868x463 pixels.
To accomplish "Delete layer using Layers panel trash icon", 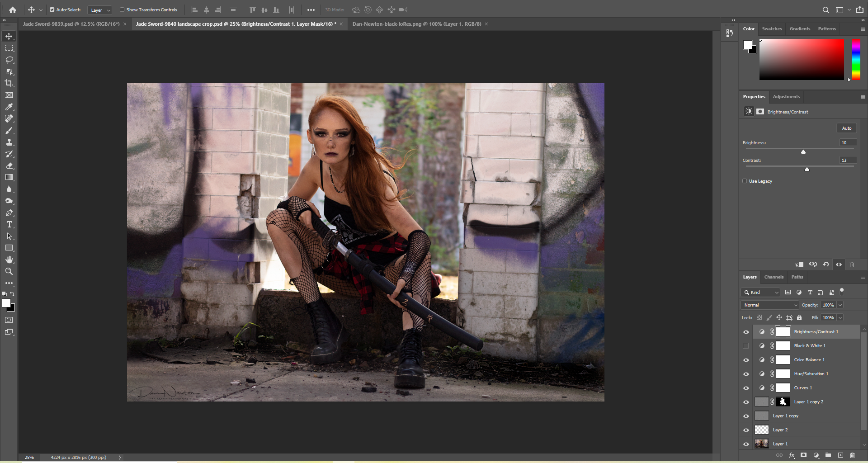I will point(852,455).
